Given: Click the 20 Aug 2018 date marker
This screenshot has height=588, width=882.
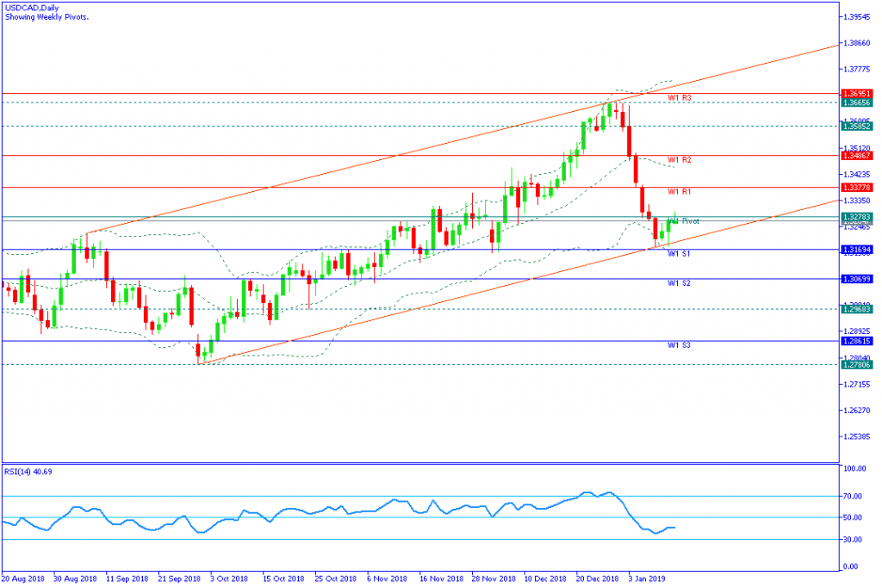Looking at the screenshot, I should (x=24, y=579).
